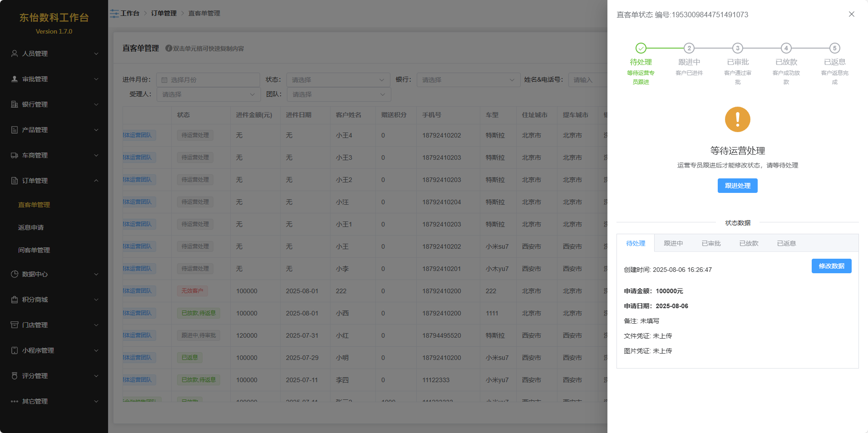Expand the 审批管理 sidebar menu
868x433 pixels.
54,79
